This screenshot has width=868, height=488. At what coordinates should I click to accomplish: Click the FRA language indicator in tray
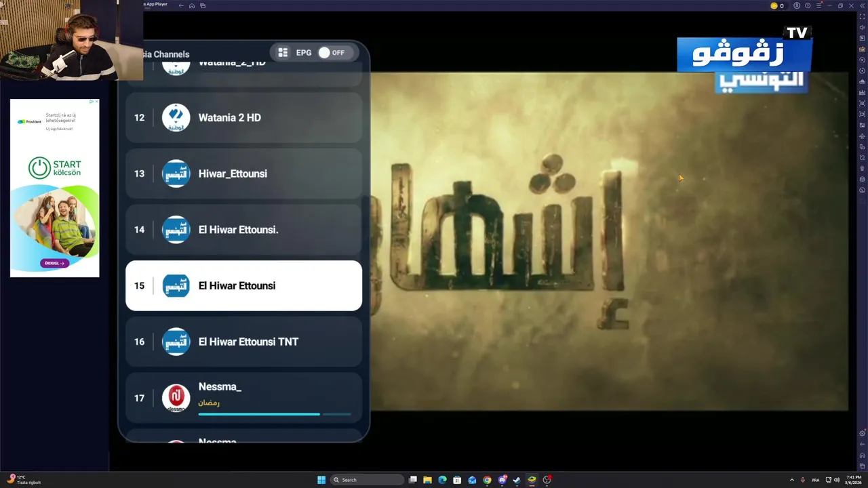[x=816, y=480]
